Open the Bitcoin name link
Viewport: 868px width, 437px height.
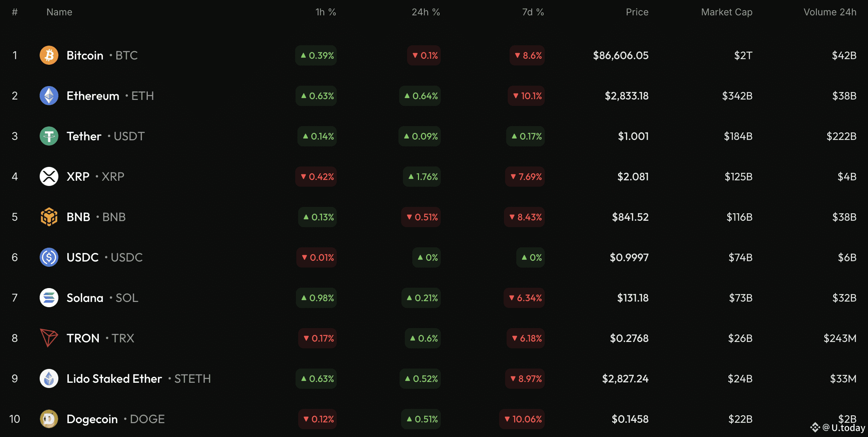85,55
